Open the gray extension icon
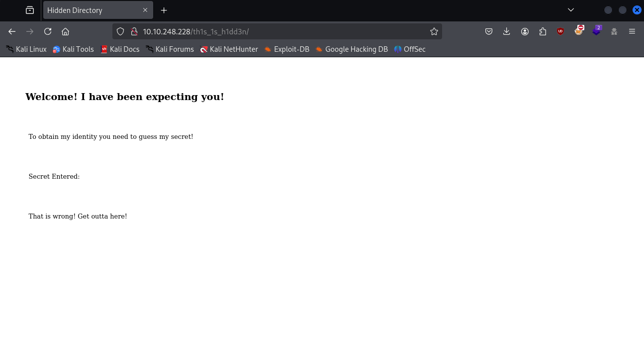Image resolution: width=644 pixels, height=340 pixels. (614, 31)
